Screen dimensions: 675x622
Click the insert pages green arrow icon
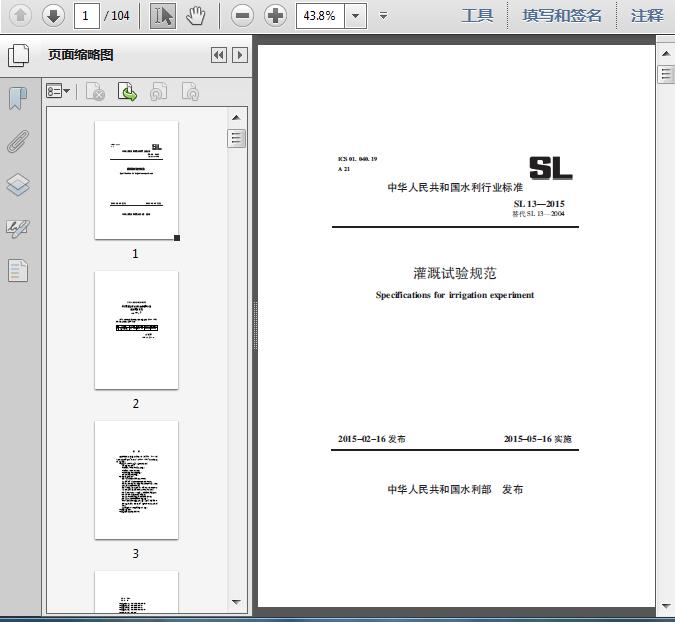[127, 91]
